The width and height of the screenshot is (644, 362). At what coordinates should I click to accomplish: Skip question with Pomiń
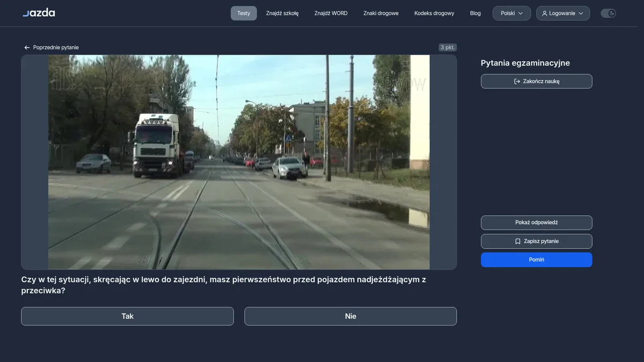537,260
